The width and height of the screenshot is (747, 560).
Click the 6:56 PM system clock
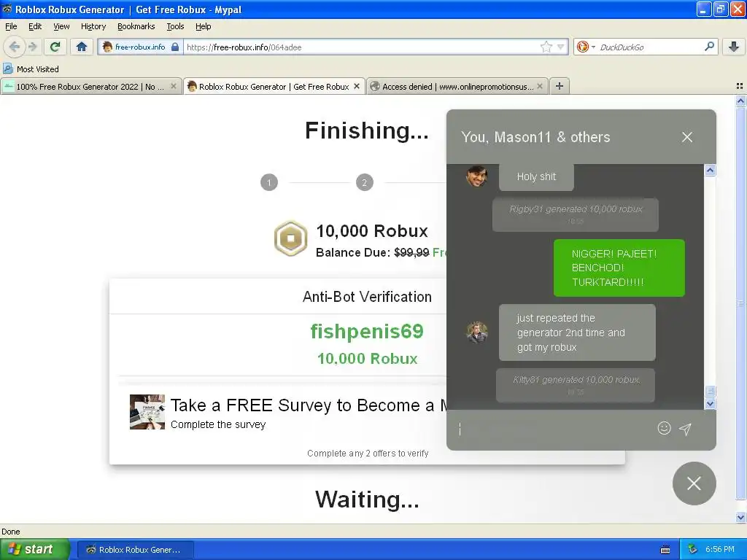(720, 549)
